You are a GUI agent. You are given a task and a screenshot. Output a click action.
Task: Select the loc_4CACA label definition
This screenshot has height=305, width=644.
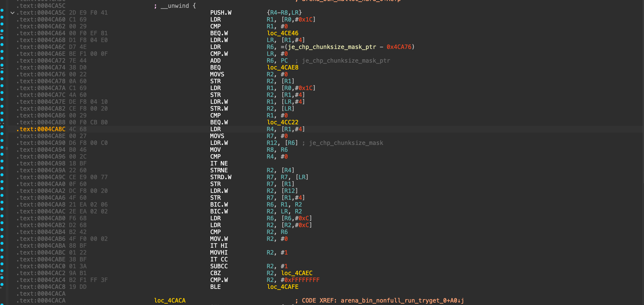170,301
